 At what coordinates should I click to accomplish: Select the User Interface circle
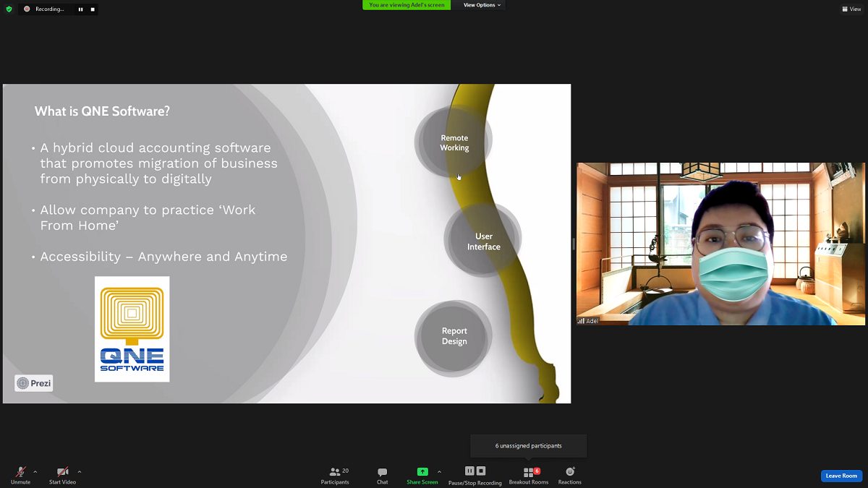[483, 241]
